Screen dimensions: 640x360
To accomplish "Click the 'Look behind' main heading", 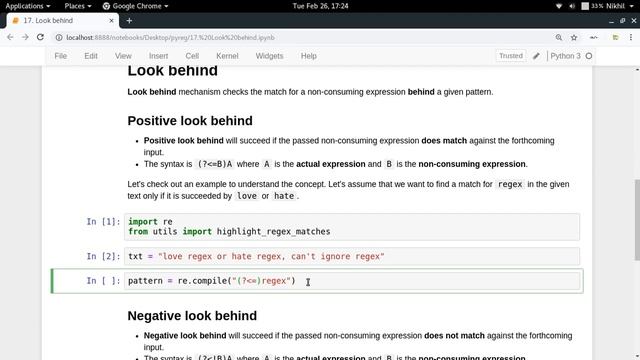I will [x=172, y=70].
